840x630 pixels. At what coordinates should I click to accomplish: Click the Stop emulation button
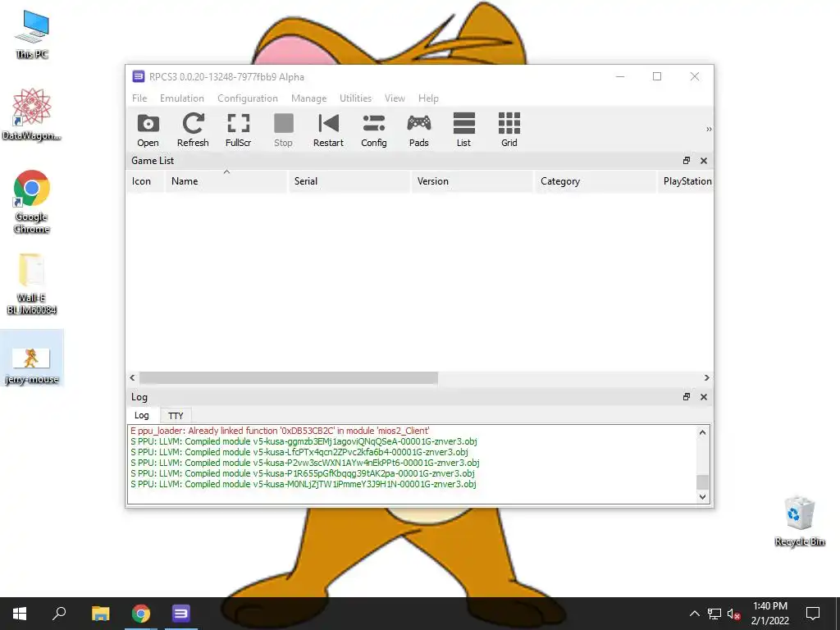[x=283, y=129]
